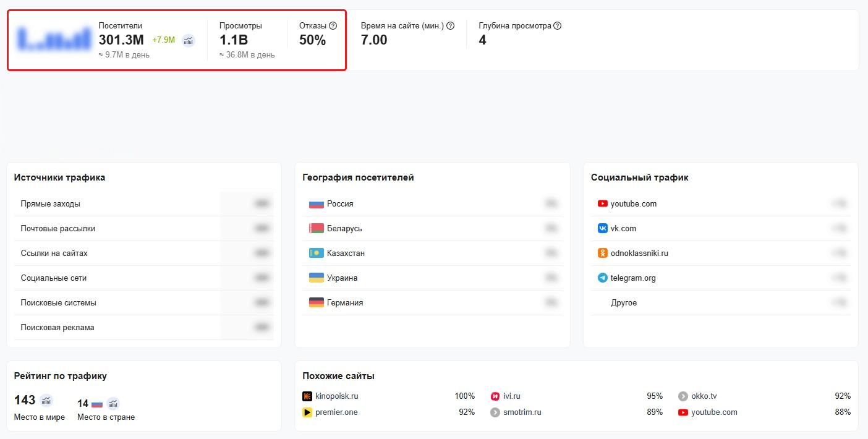Open country rank 14 chart icon
The image size is (868, 439).
113,404
